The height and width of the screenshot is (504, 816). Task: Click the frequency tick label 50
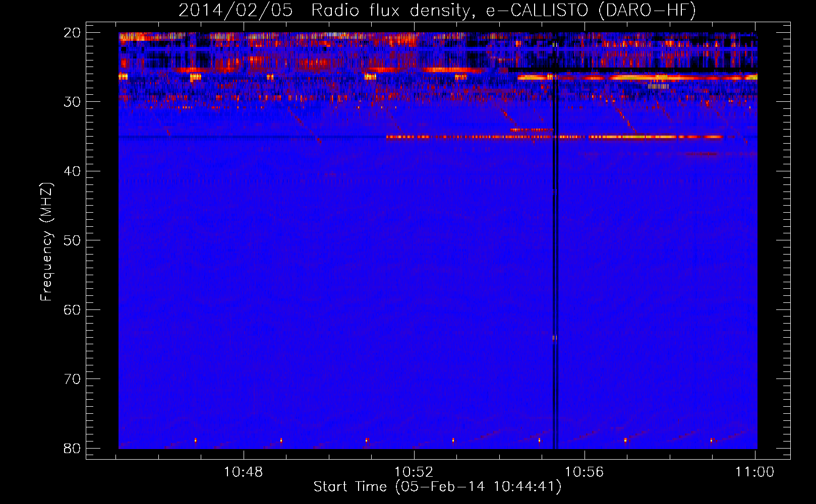pyautogui.click(x=72, y=240)
